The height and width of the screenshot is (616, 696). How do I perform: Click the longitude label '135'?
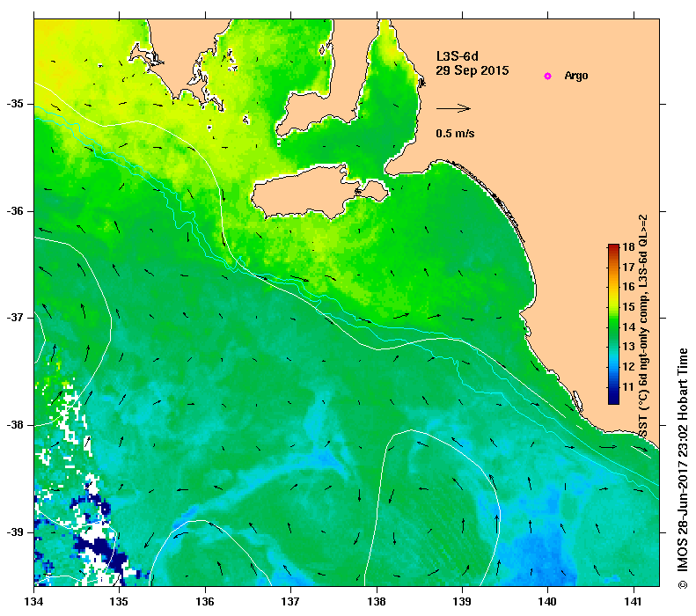(x=119, y=602)
